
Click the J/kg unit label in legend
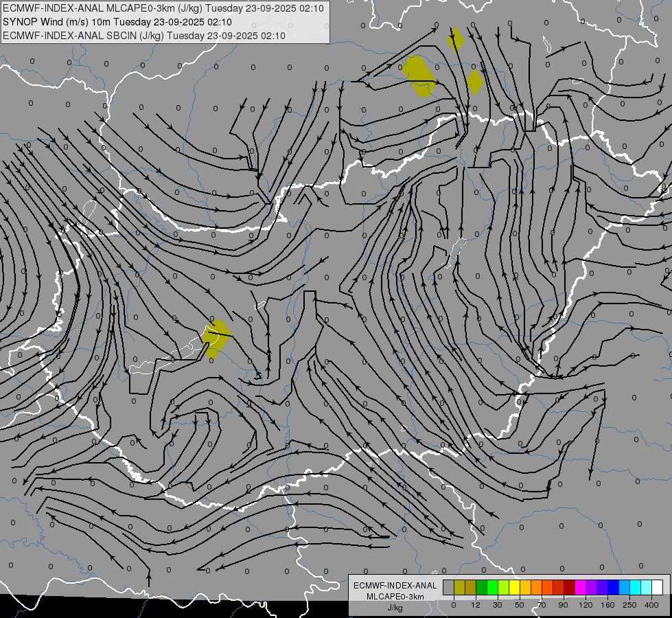click(395, 608)
